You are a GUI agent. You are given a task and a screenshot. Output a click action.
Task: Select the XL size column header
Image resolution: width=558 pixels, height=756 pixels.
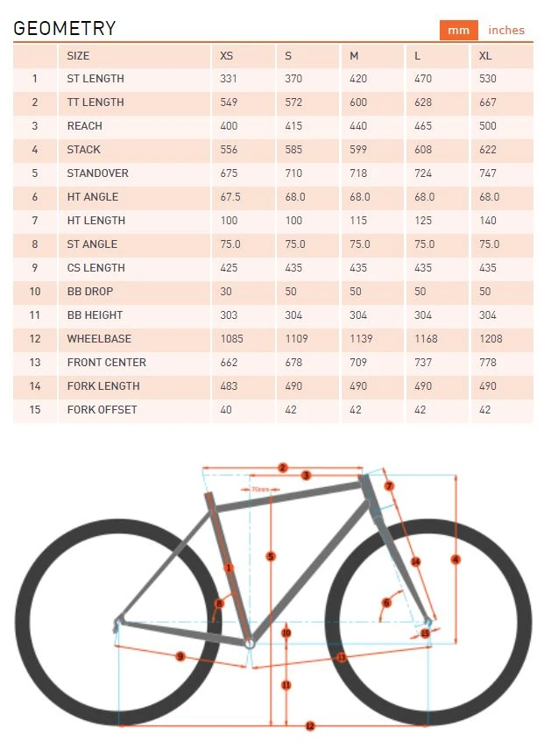pyautogui.click(x=485, y=55)
